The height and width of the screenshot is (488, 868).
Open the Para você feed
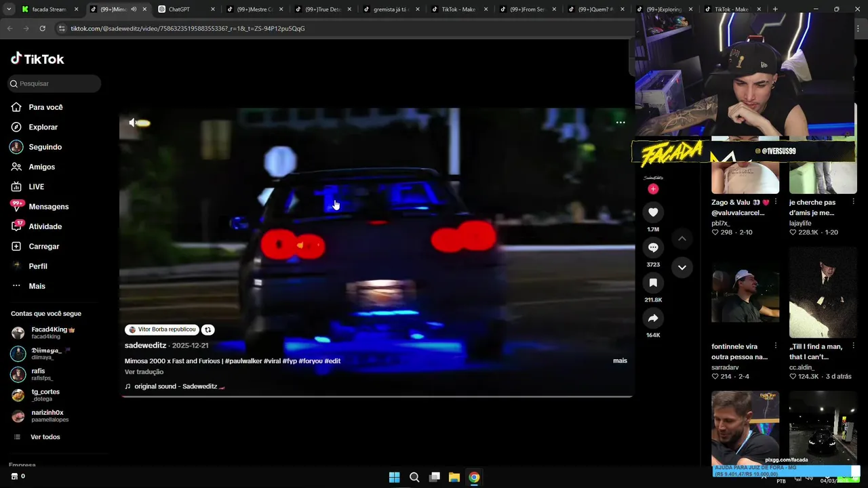(x=45, y=107)
